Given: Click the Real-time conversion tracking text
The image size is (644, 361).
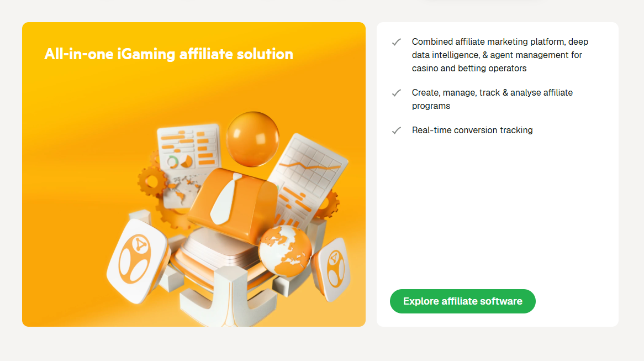Looking at the screenshot, I should coord(472,130).
